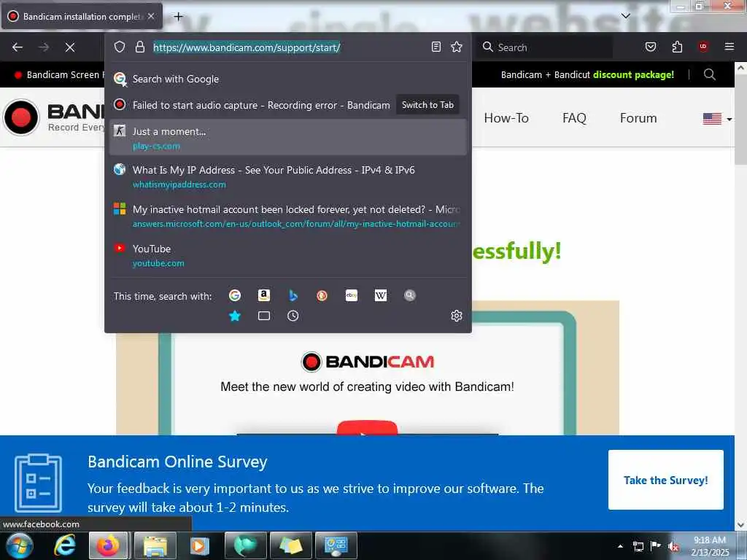Switch to Firefox in taskbar
The height and width of the screenshot is (560, 747).
109,545
